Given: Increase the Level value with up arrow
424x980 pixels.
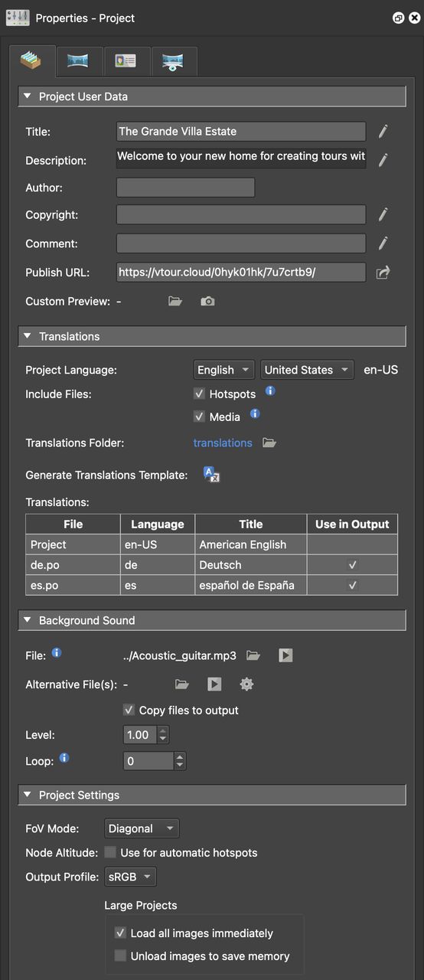Looking at the screenshot, I should click(162, 730).
